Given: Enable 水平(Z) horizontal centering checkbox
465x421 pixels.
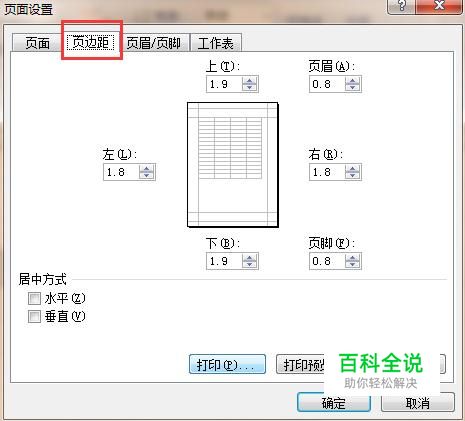Looking at the screenshot, I should click(x=34, y=298).
